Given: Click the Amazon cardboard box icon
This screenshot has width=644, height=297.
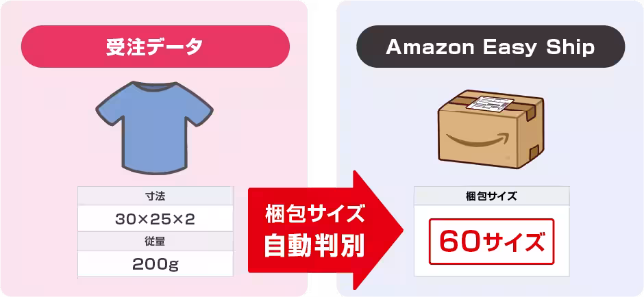Looking at the screenshot, I should coord(491,129).
